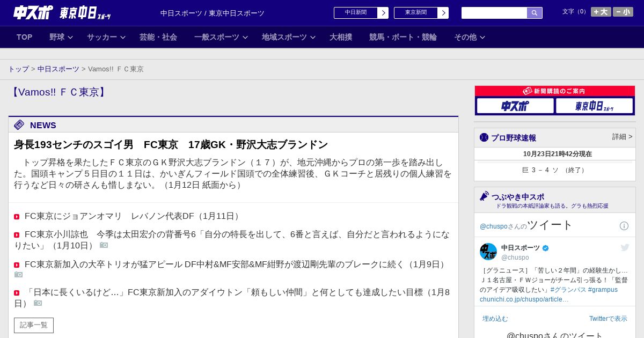The height and width of the screenshot is (338, 644).
Task: Click the 記事一覧 button
Action: click(x=34, y=325)
